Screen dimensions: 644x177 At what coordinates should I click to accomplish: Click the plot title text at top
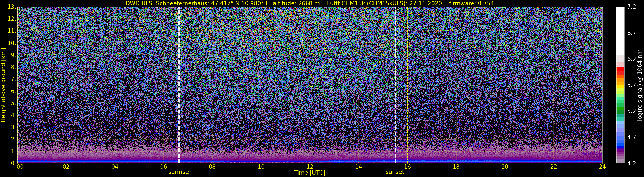pyautogui.click(x=309, y=3)
